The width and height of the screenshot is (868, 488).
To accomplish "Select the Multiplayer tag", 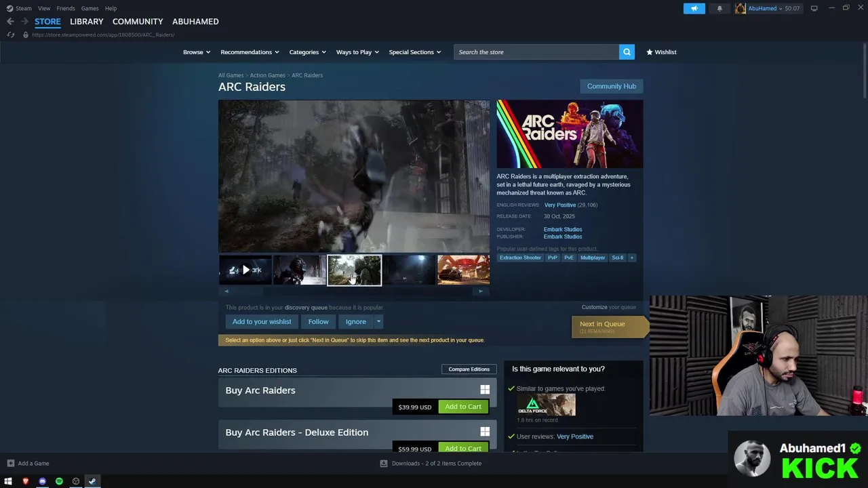I will coord(592,258).
